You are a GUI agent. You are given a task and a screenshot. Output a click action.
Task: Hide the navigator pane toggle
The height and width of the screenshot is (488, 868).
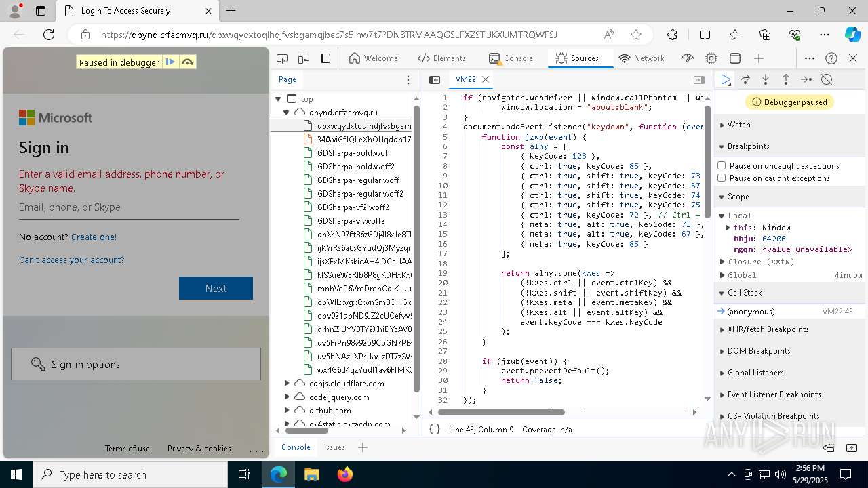click(435, 79)
